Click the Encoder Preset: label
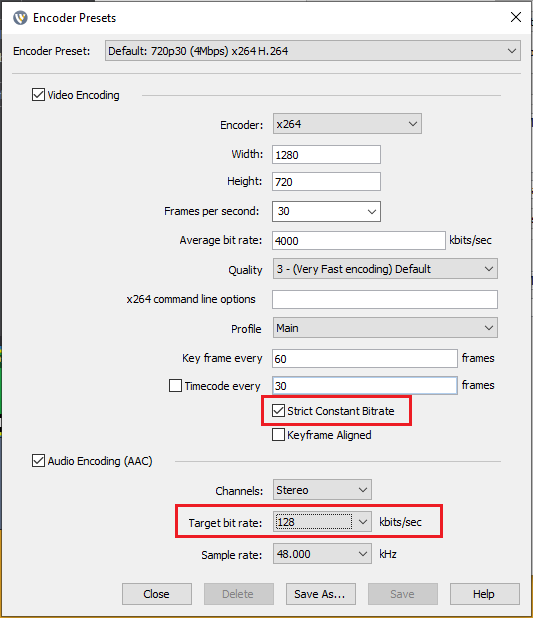Viewport: 533px width, 618px height. 52,51
